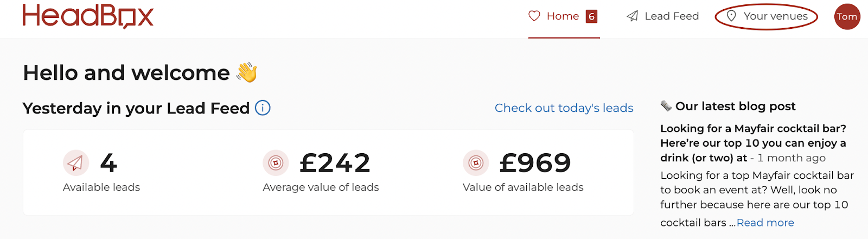868x239 pixels.
Task: Click the heart icon beside Home
Action: click(x=534, y=16)
